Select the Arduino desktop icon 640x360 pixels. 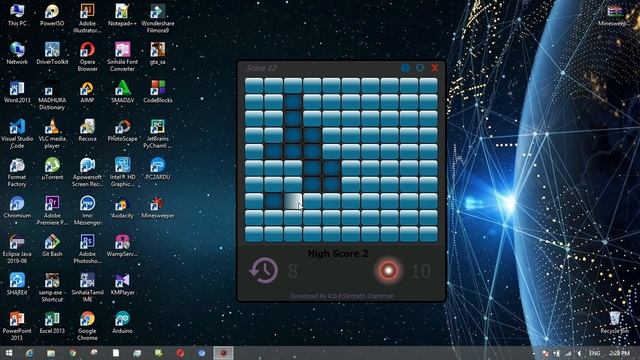122,322
